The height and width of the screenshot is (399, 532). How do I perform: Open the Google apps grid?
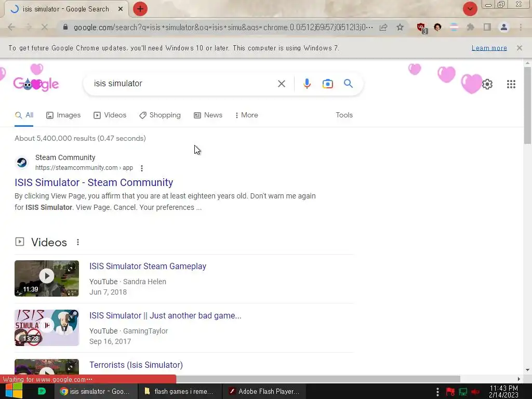511,84
